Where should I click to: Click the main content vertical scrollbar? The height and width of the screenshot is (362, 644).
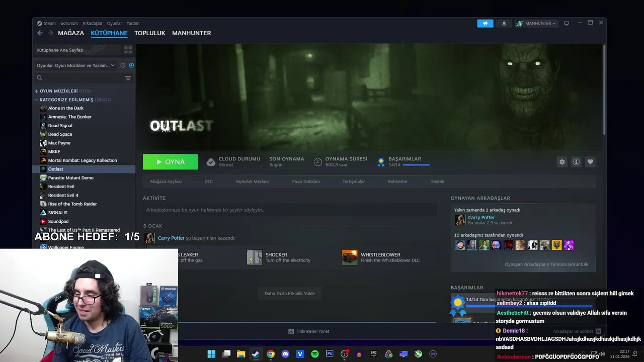pos(604,89)
